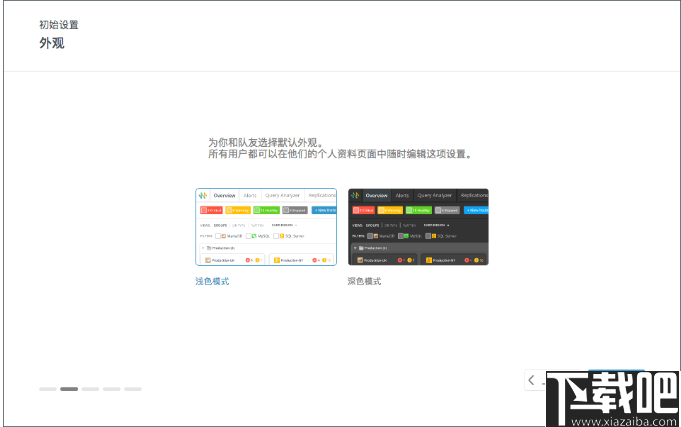Select the dark mode preview thumbnail

(418, 227)
